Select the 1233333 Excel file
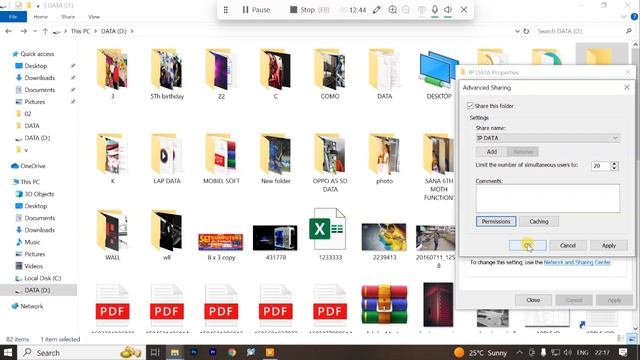Image resolution: width=640 pixels, height=360 pixels. (330, 235)
